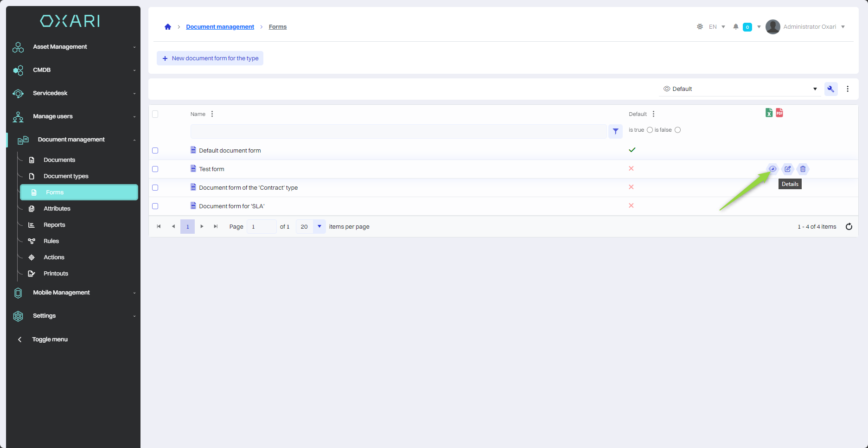Viewport: 868px width, 448px height.
Task: Go to the home breadcrumb icon
Action: [x=168, y=27]
